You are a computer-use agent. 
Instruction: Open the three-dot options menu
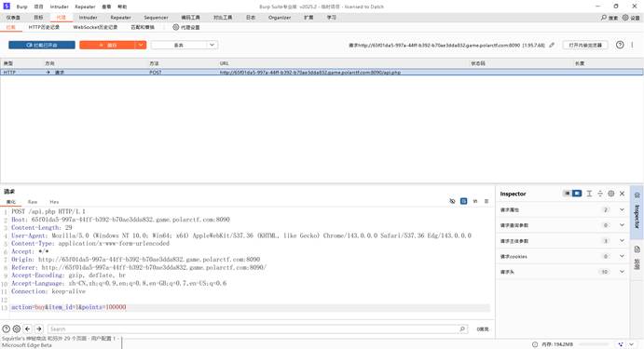point(632,45)
